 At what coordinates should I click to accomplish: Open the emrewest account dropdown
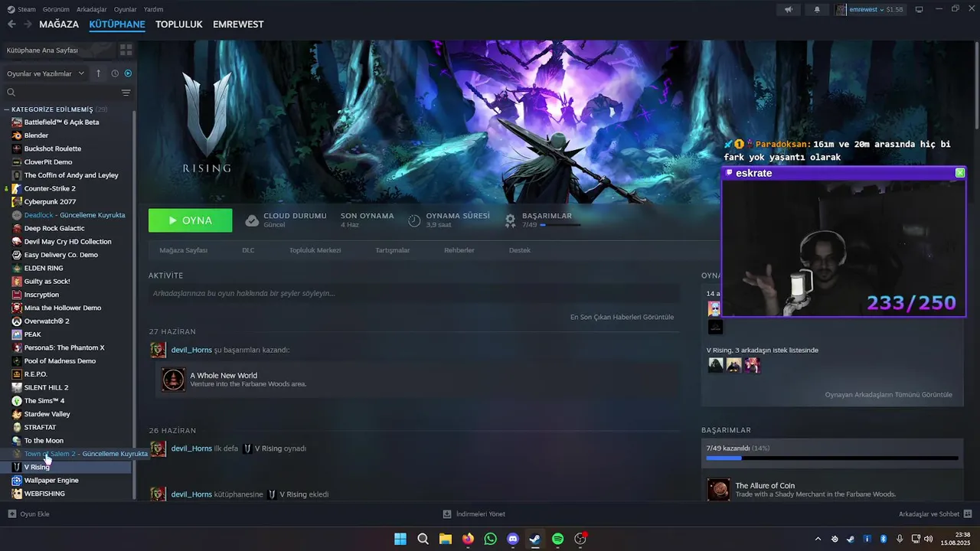pyautogui.click(x=871, y=10)
